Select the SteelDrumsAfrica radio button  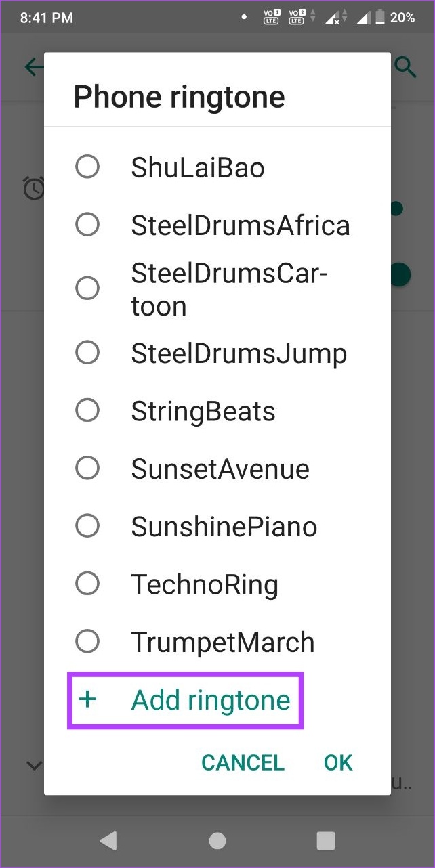(x=87, y=224)
